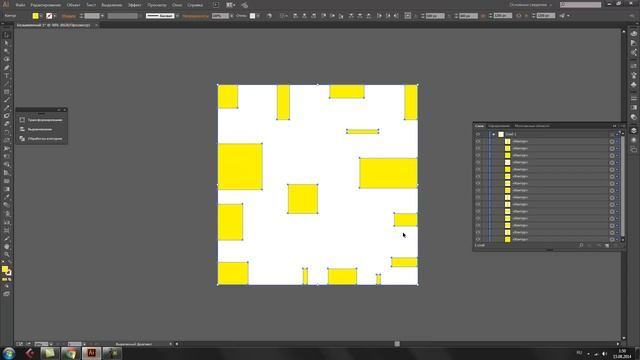Open the Объект menu
Image resolution: width=640 pixels, height=360 pixels.
pos(73,5)
